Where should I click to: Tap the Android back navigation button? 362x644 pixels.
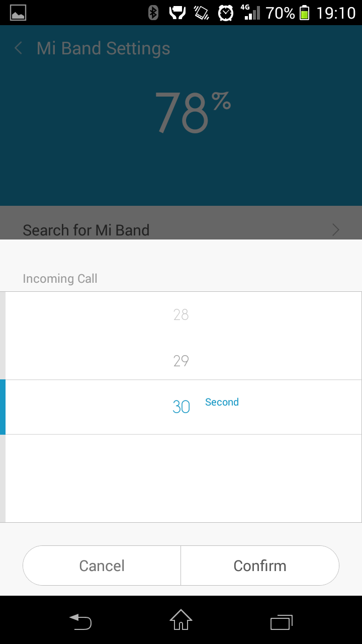80,621
